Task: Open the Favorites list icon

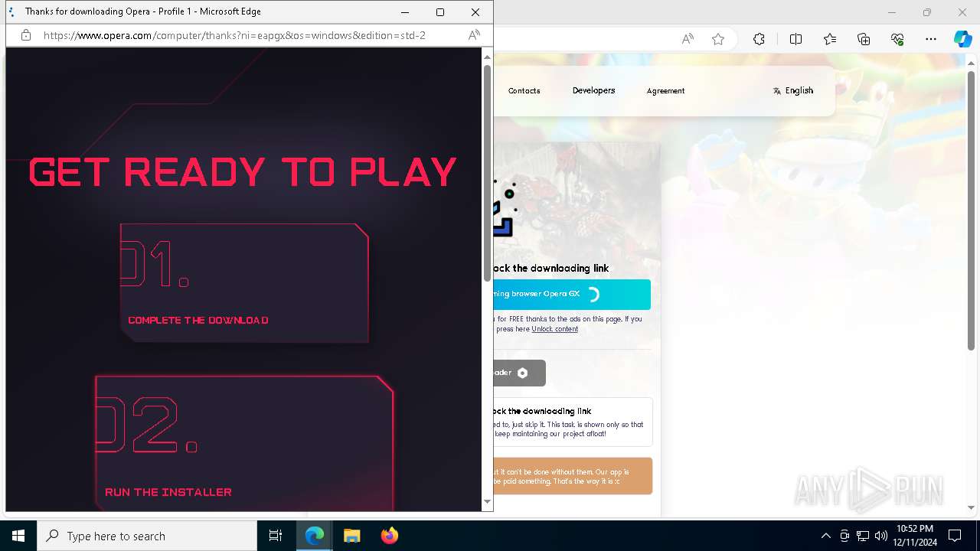Action: (x=830, y=39)
